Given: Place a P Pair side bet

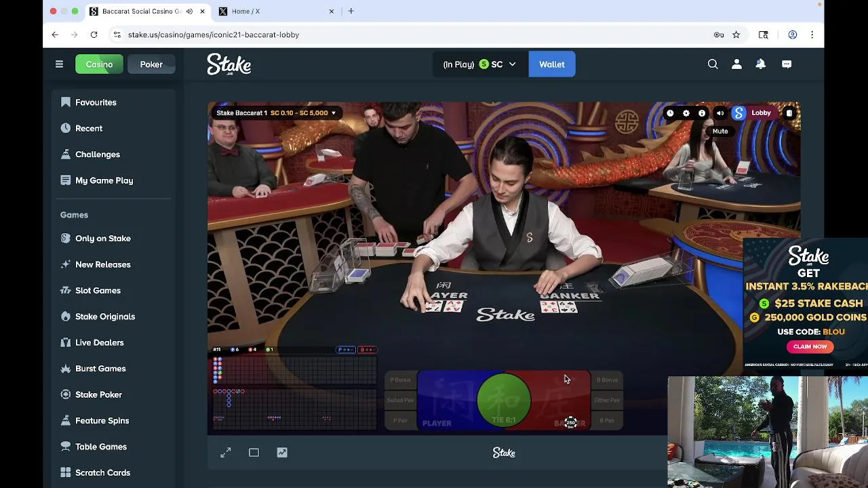Looking at the screenshot, I should click(400, 421).
